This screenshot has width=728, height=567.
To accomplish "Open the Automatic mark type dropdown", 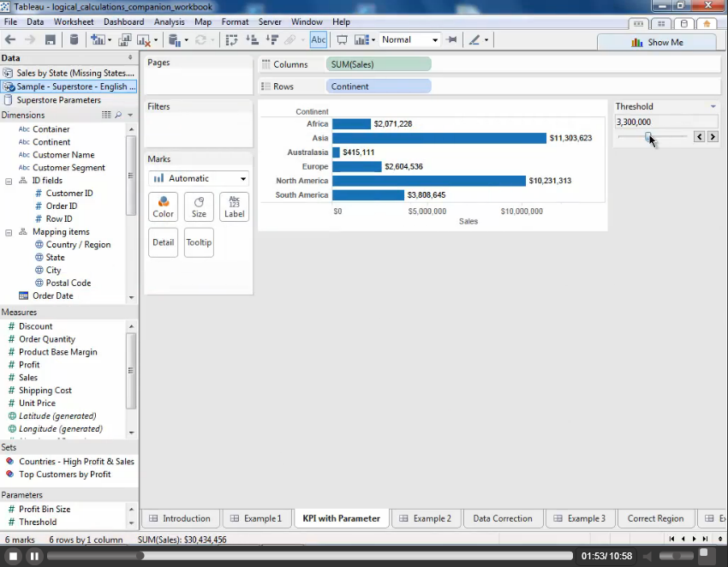I will coord(199,178).
